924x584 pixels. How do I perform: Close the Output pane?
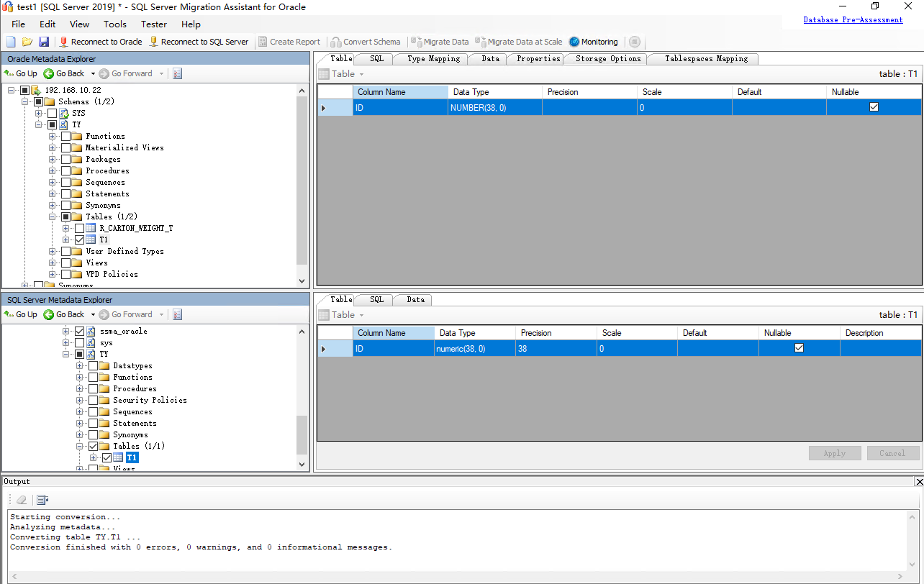pyautogui.click(x=919, y=481)
